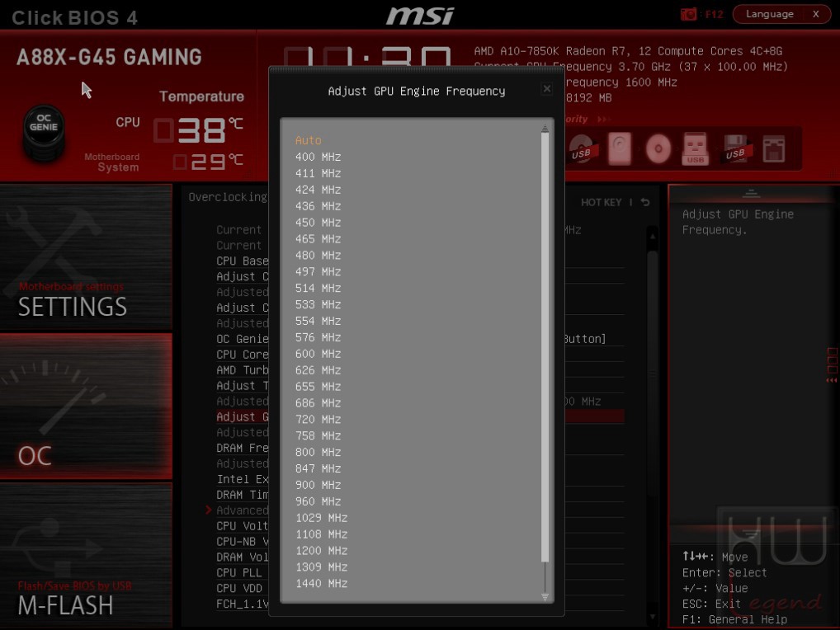840x630 pixels.
Task: Choose 480 MHz in frequency list
Action: (x=318, y=256)
